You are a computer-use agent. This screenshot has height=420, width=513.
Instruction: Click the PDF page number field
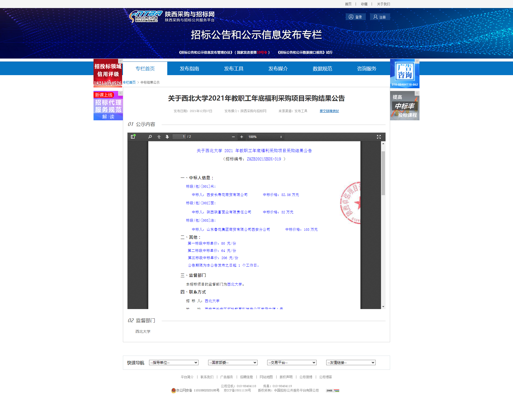coord(179,137)
